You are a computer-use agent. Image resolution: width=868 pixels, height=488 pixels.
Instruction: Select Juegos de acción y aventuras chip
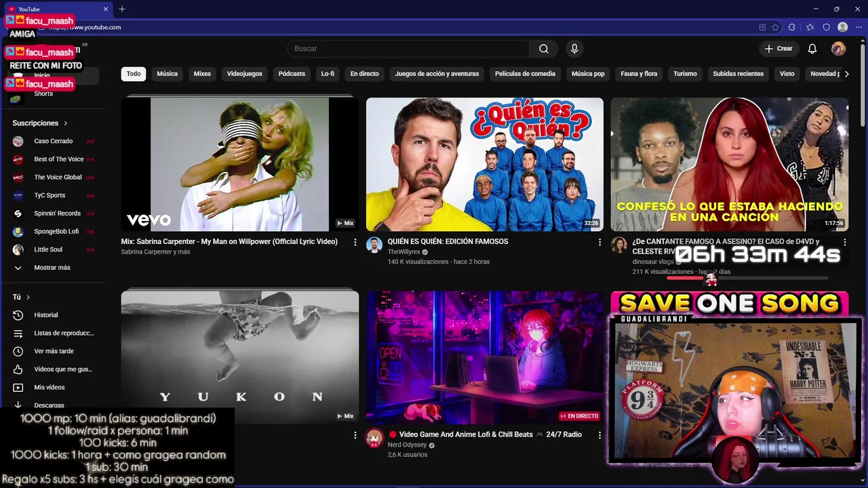437,74
